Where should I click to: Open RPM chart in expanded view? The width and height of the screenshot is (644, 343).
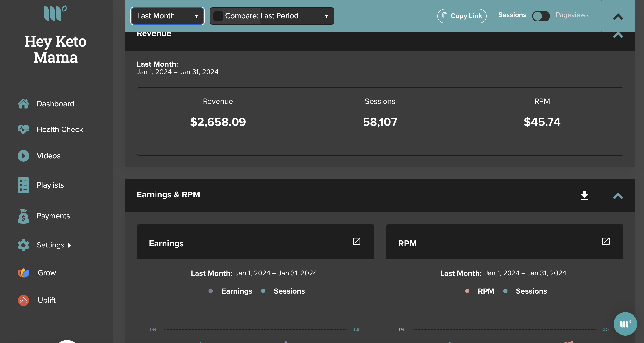pyautogui.click(x=605, y=241)
